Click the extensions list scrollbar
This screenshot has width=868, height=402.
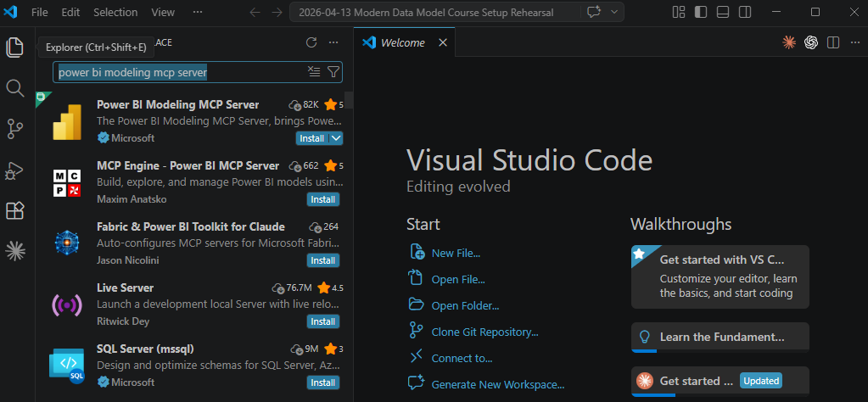click(x=350, y=100)
